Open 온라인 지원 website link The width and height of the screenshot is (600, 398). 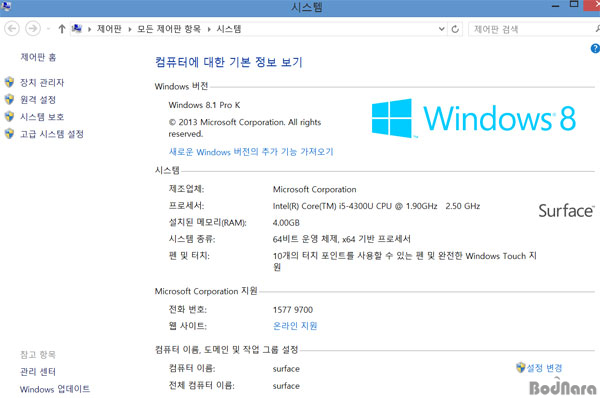tap(295, 326)
